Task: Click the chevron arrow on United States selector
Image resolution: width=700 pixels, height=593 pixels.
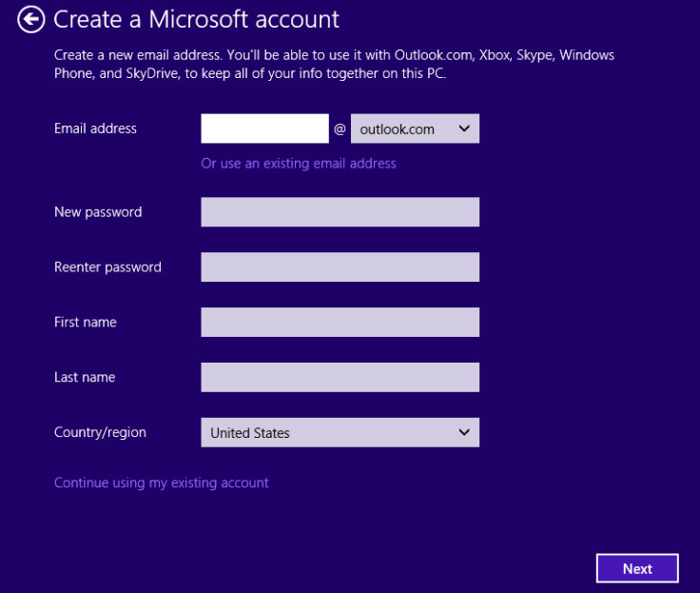Action: coord(464,433)
